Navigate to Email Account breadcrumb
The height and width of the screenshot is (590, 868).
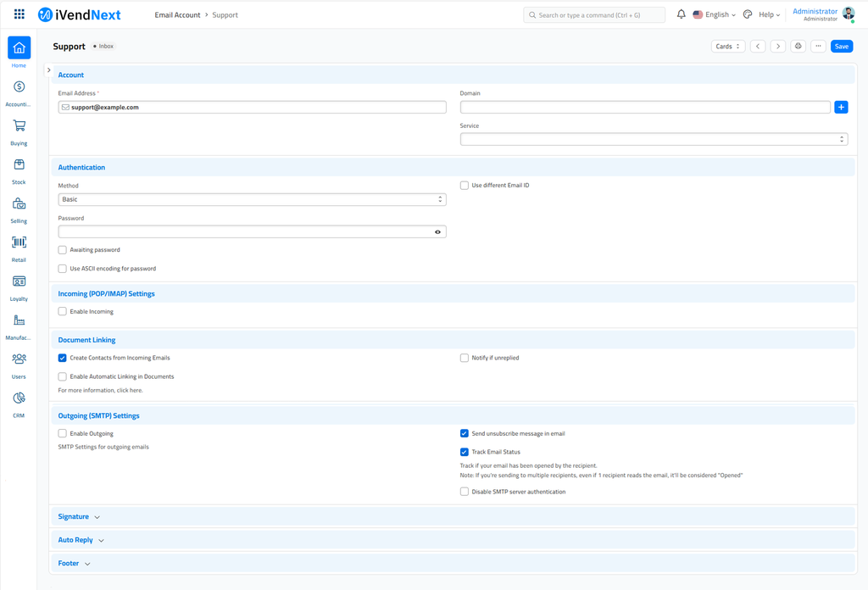[177, 14]
